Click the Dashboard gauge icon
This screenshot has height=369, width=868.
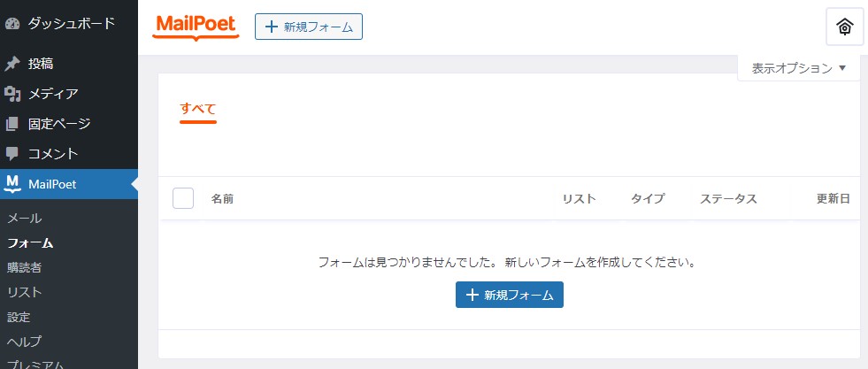pos(12,24)
